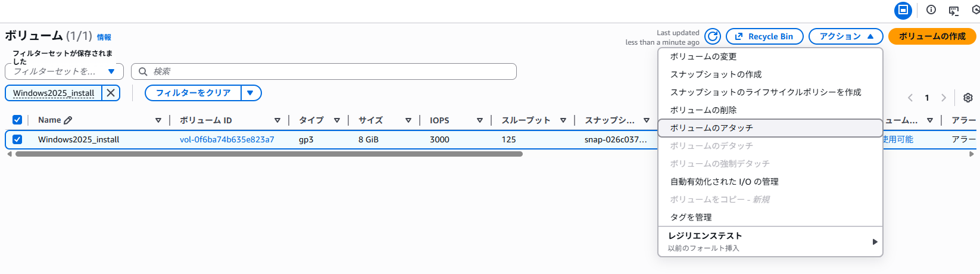Go to previous page arrow
The image size is (980, 274).
coord(910,98)
